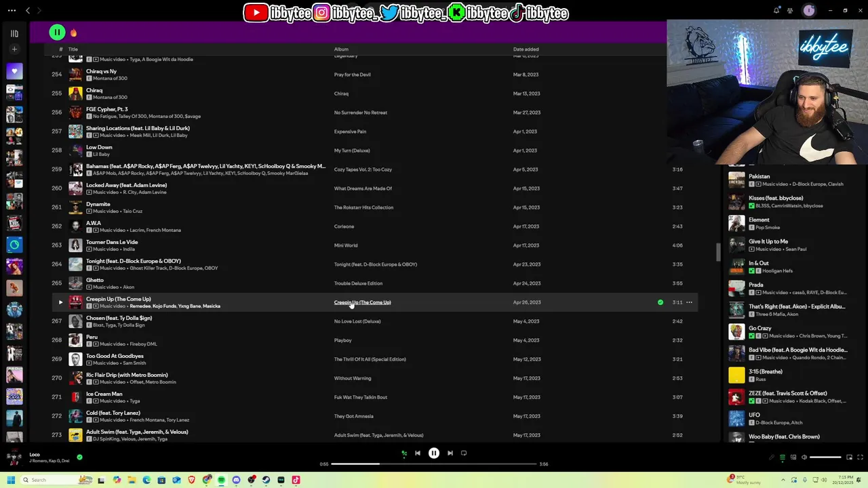This screenshot has height=488, width=868.
Task: Select Tourner Dans Le Vide track
Action: tap(112, 242)
